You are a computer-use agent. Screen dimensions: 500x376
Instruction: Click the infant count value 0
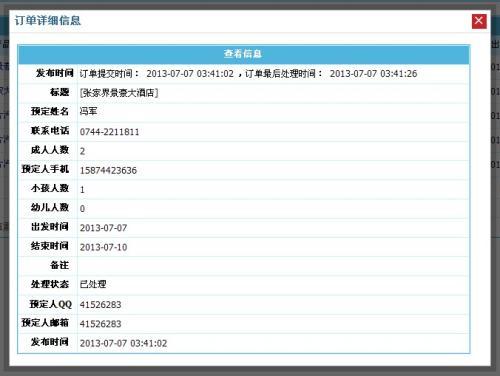tap(82, 209)
